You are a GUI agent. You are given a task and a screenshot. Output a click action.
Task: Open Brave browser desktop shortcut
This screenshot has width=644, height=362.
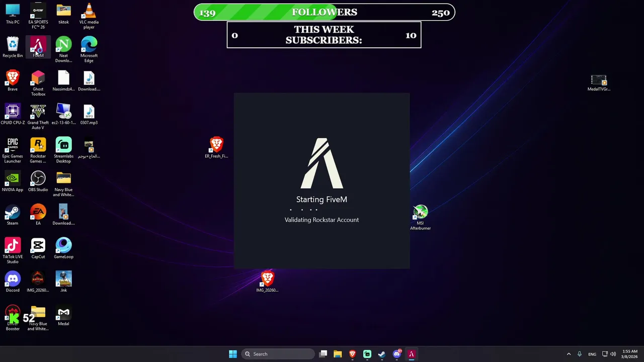coord(13,81)
